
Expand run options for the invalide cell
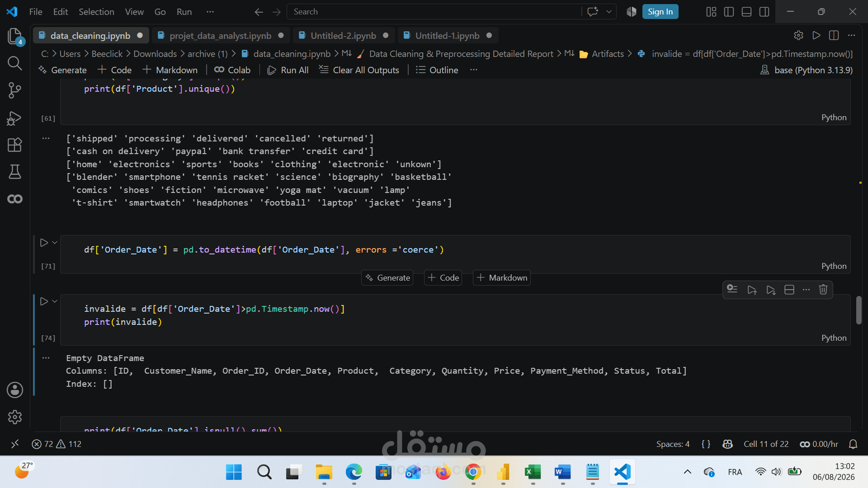[x=55, y=301]
